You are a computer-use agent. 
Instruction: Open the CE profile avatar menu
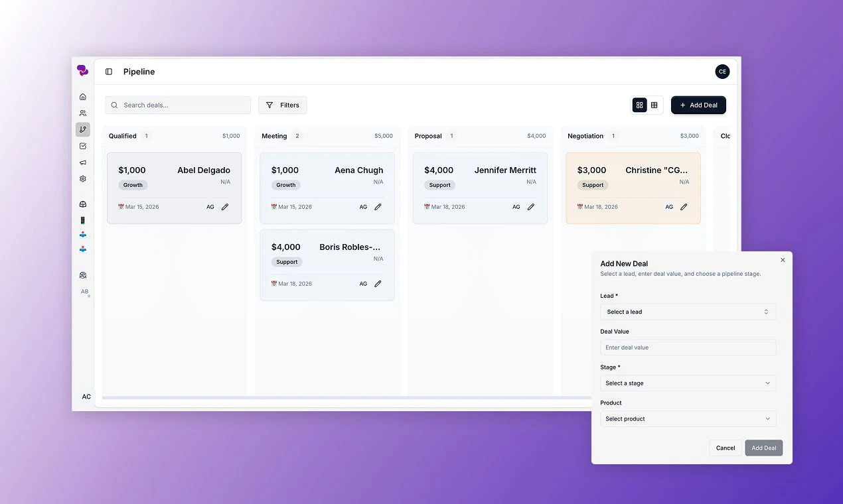pyautogui.click(x=722, y=71)
